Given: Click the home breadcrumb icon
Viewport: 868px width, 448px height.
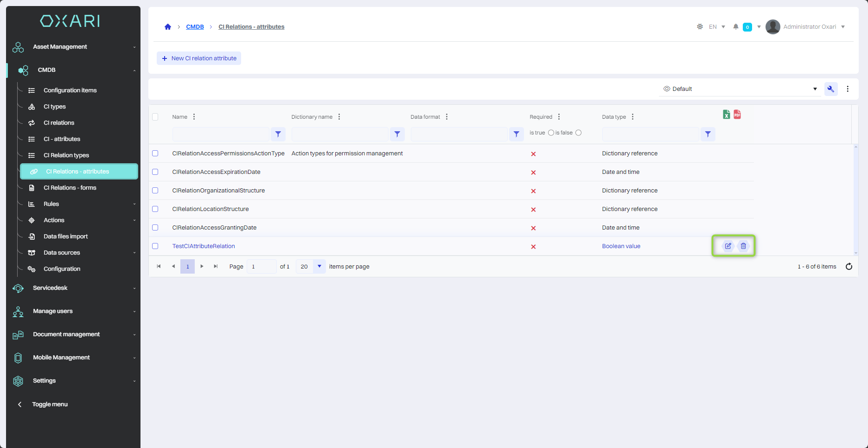Looking at the screenshot, I should tap(168, 27).
